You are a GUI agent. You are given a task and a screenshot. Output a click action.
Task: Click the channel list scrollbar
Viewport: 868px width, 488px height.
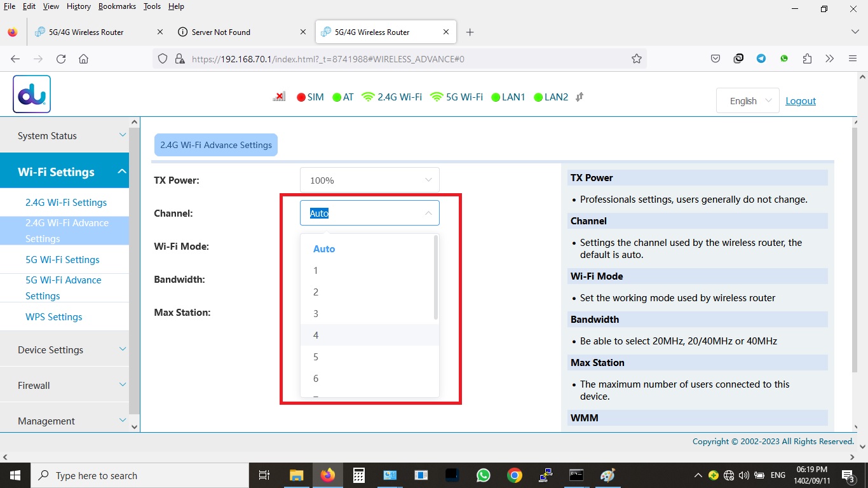click(436, 277)
